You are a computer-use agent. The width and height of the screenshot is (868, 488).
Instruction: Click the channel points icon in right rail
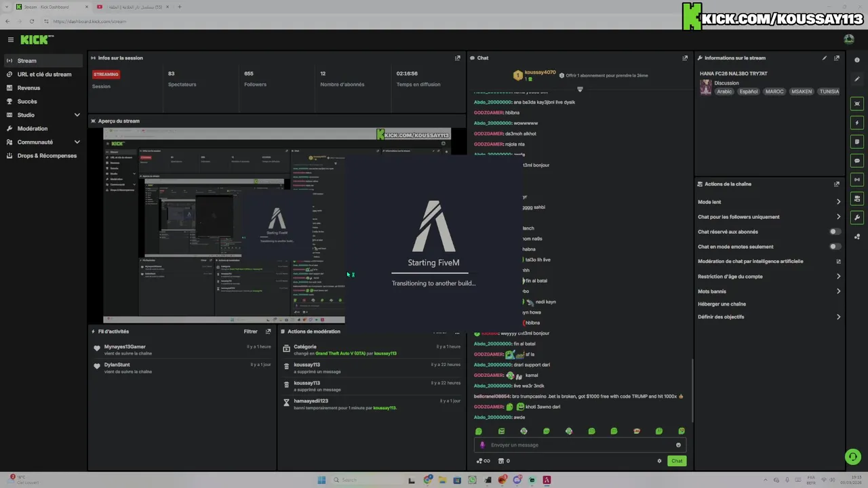tap(857, 237)
